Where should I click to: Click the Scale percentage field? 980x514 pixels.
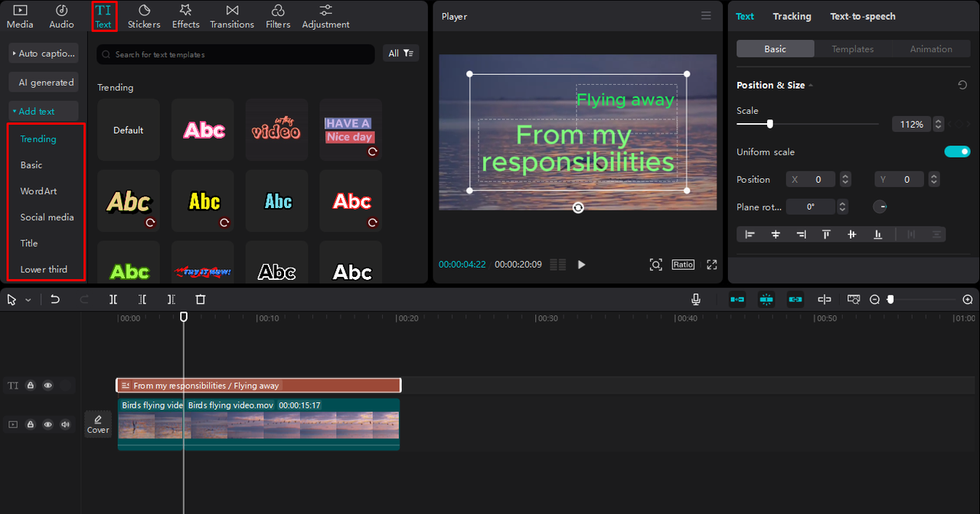(911, 124)
